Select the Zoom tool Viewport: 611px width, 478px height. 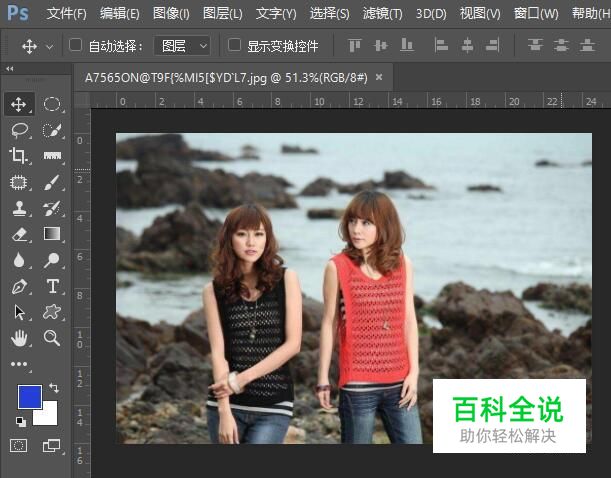(52, 338)
